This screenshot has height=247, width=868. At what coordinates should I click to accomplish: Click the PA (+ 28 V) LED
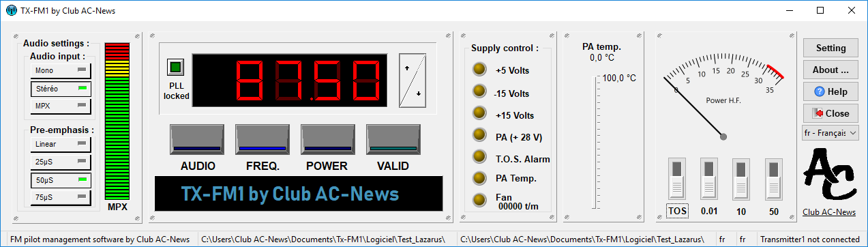480,135
